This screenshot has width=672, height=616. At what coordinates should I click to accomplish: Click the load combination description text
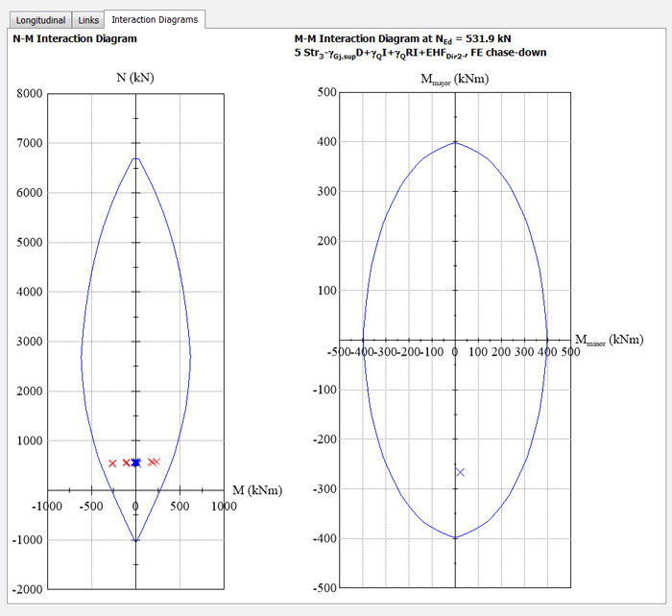420,53
